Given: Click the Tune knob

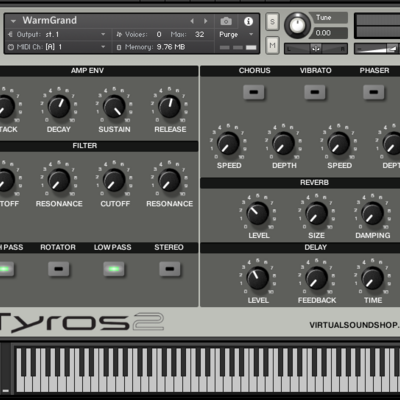Looking at the screenshot, I should pyautogui.click(x=297, y=25).
